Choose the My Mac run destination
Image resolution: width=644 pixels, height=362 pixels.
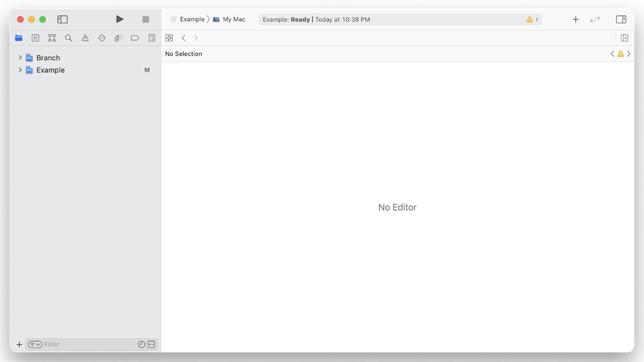tap(229, 19)
